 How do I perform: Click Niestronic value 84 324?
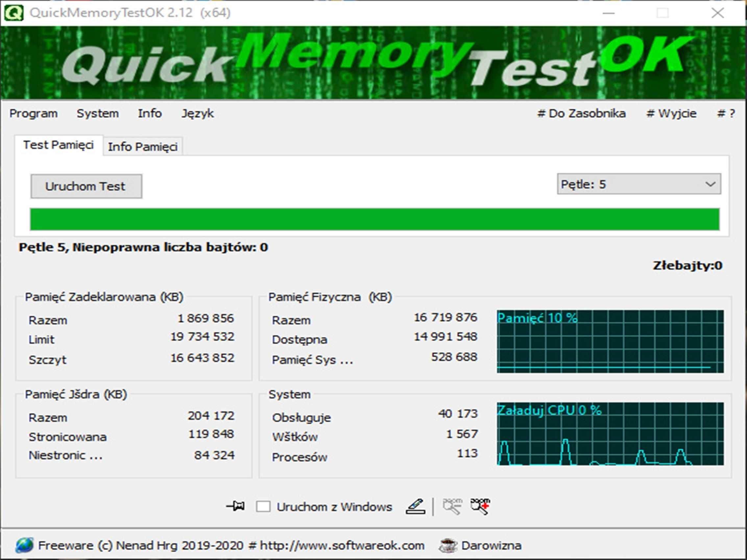point(214,455)
